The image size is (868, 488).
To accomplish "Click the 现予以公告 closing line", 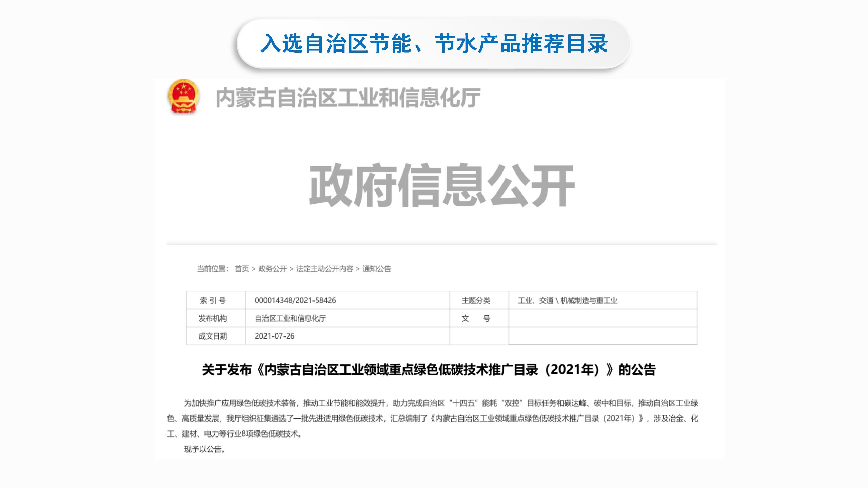I will coord(204,449).
